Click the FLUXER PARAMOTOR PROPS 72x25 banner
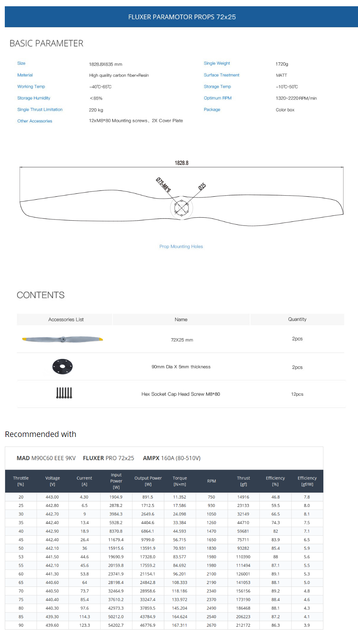Image resolution: width=358 pixels, height=644 pixels. coord(182,17)
